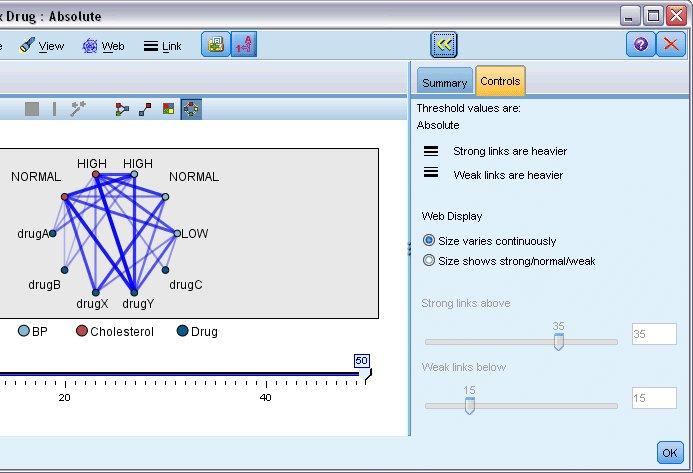Collapse the side panel with double-chevron button
693x473 pixels.
point(444,44)
